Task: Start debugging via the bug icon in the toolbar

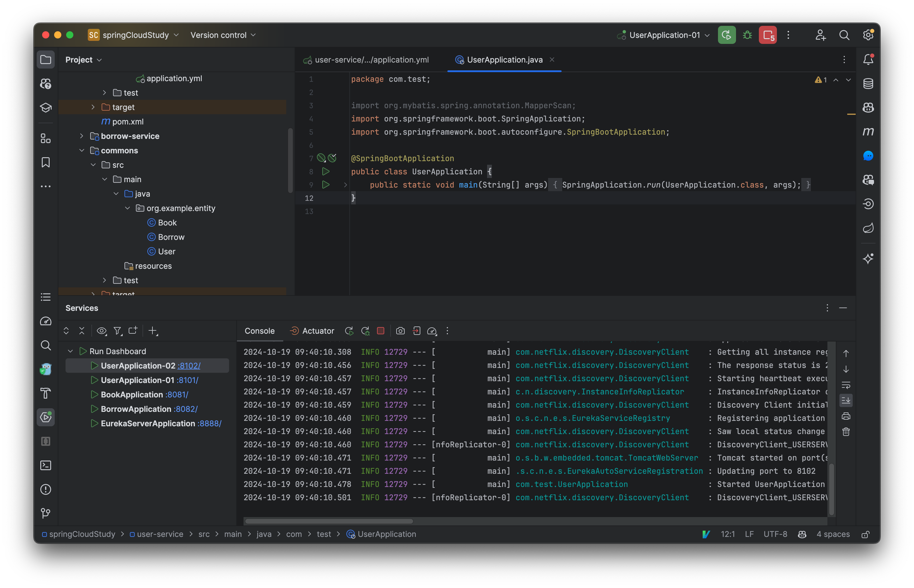Action: tap(747, 35)
